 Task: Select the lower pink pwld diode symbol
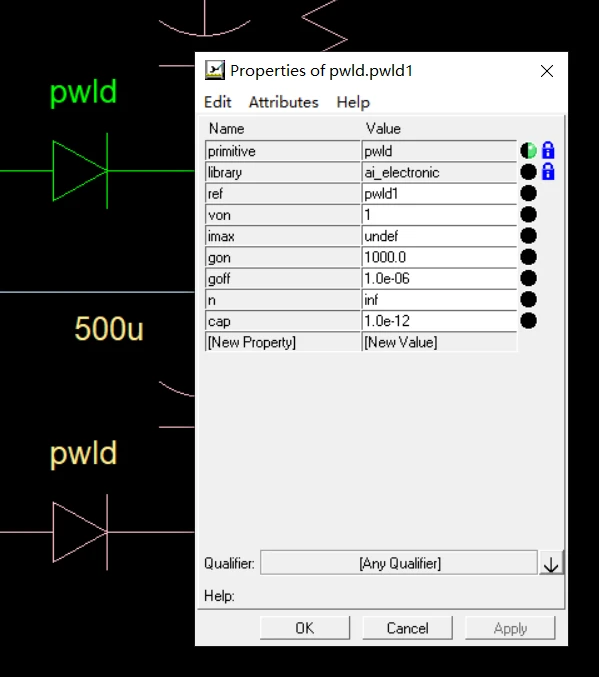pos(80,532)
